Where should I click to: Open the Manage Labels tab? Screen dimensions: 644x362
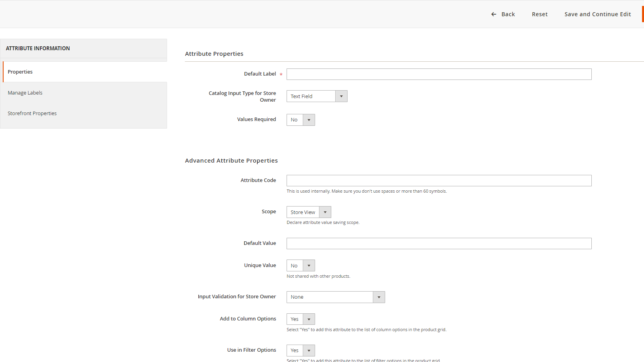pos(84,93)
